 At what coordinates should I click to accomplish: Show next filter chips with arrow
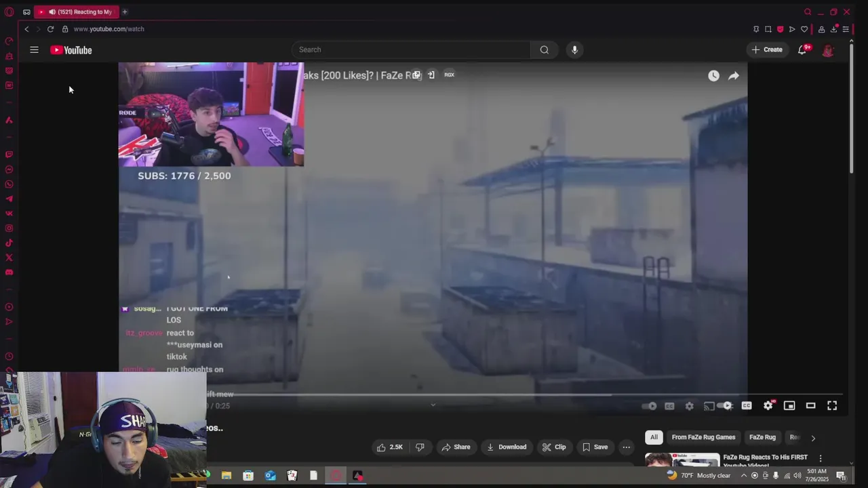click(813, 438)
